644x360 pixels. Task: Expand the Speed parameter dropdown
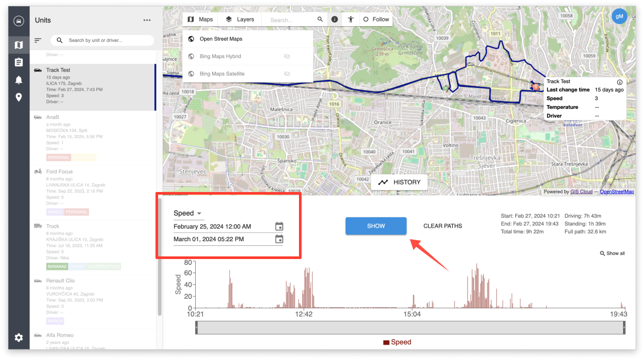pyautogui.click(x=187, y=213)
